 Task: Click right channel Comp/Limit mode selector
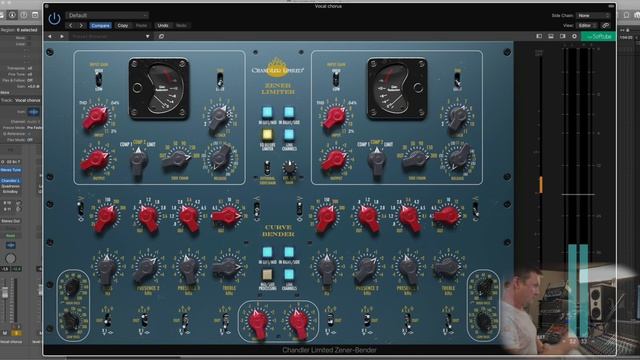tap(376, 162)
